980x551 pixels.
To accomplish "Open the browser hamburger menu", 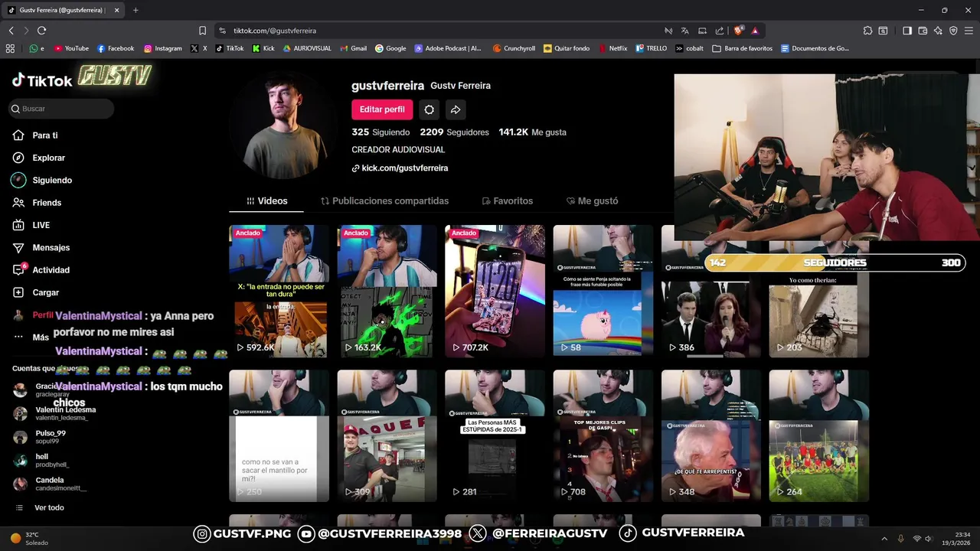I will point(969,31).
